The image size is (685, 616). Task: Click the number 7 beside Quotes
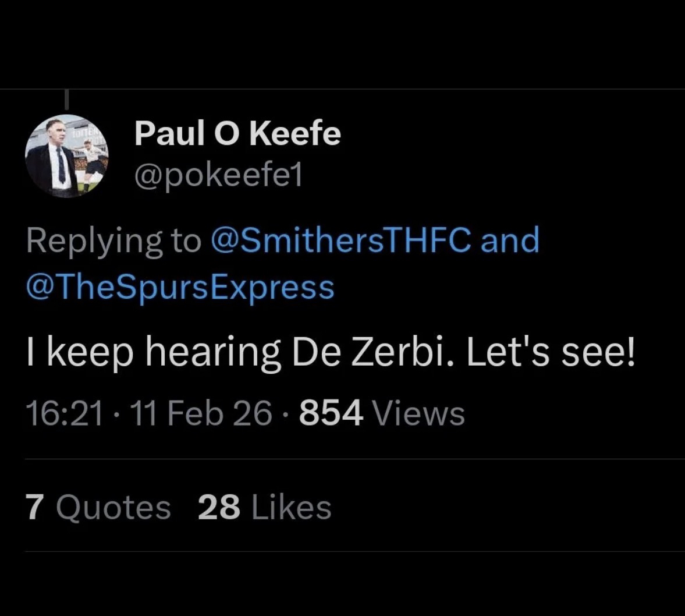tap(36, 507)
